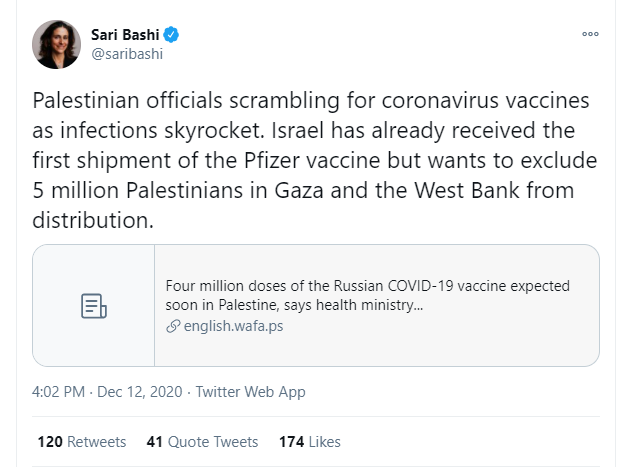Click the word 'distribution.' ending the tweet
Viewport: 634px width, 467px height.
pos(94,220)
